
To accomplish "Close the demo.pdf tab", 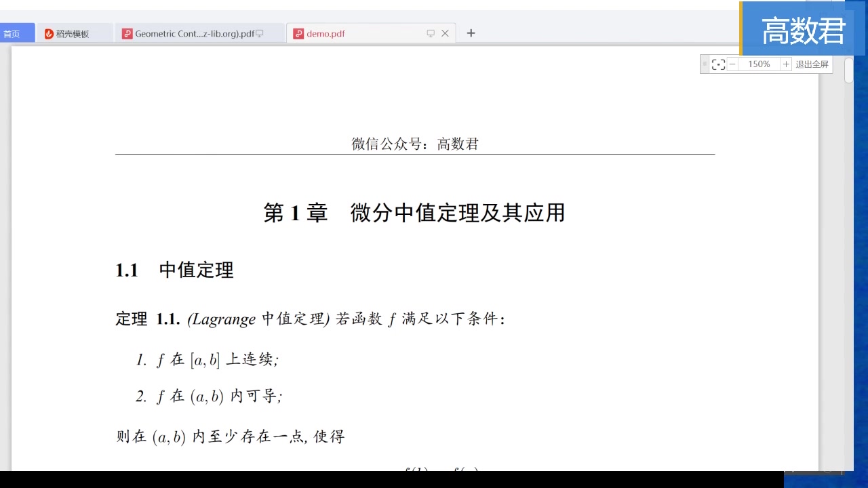I will (x=445, y=33).
